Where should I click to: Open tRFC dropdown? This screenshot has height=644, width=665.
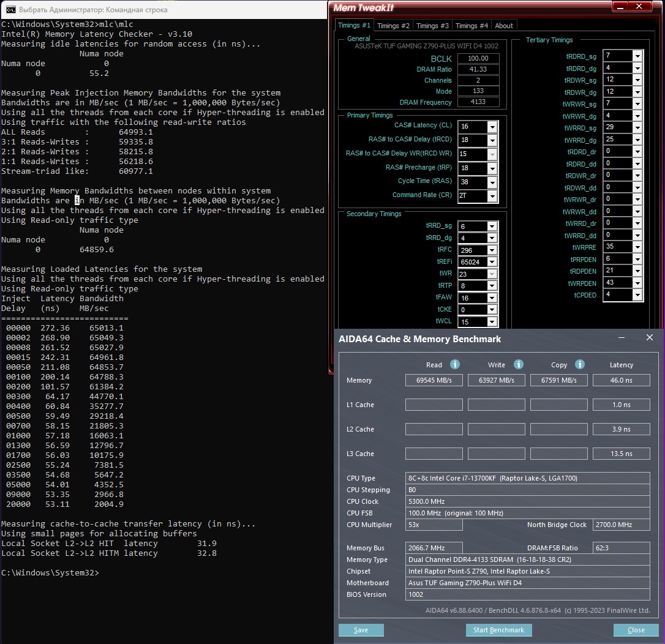click(x=492, y=250)
